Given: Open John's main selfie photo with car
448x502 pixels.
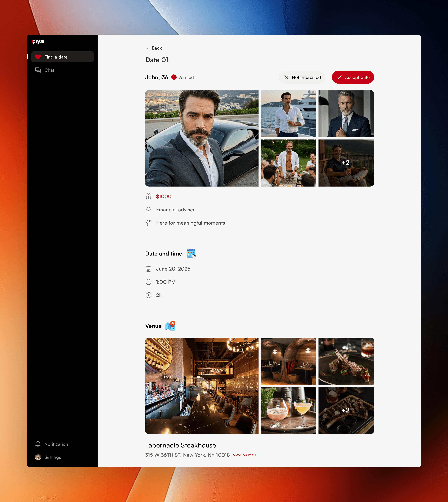Looking at the screenshot, I should [202, 138].
